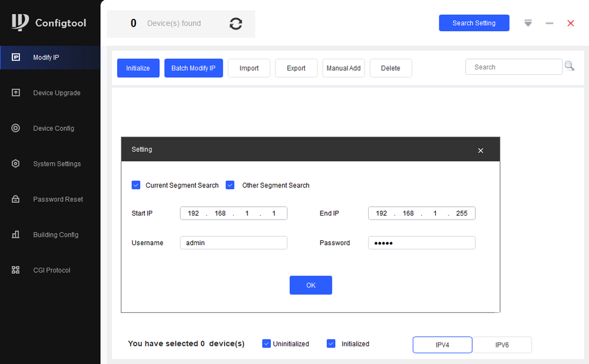Viewport: 589px width, 364px height.
Task: Click the Initialize button
Action: pyautogui.click(x=138, y=68)
